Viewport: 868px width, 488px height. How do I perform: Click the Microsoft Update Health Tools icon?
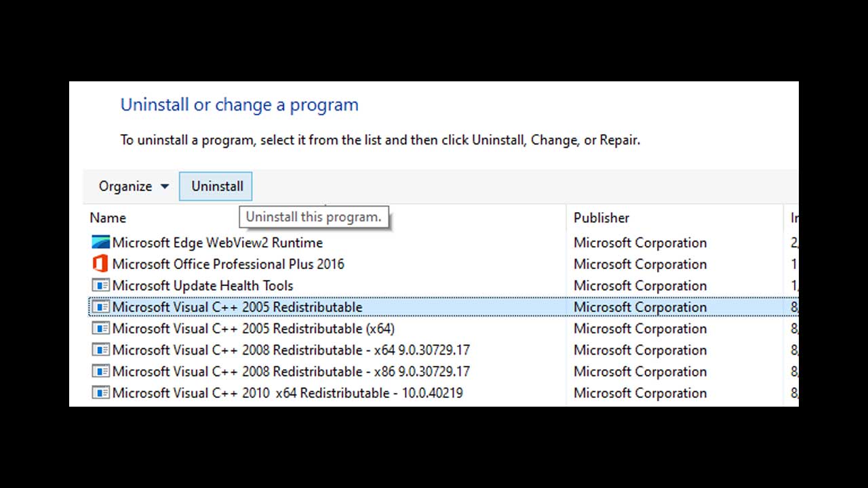[x=100, y=285]
